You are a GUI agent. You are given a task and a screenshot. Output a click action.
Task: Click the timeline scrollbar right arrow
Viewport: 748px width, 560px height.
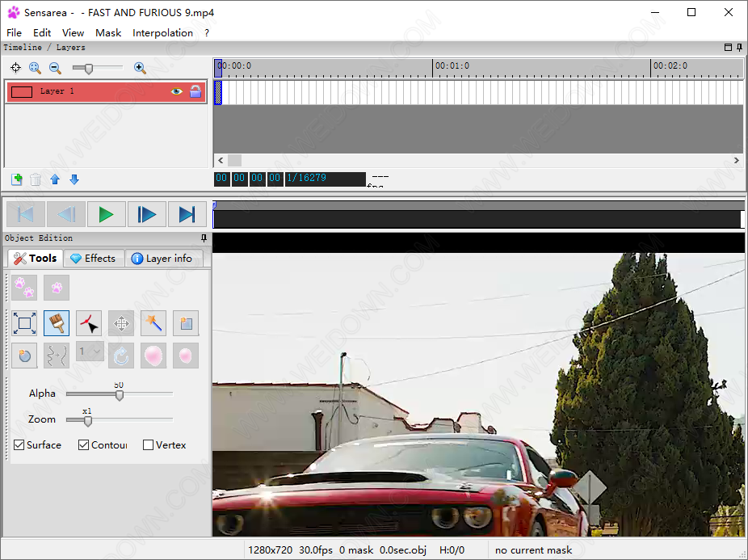737,161
